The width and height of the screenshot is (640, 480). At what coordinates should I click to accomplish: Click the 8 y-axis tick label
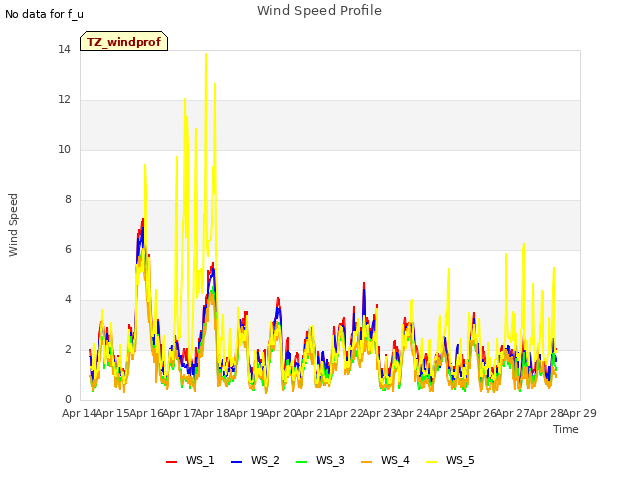[x=68, y=200]
